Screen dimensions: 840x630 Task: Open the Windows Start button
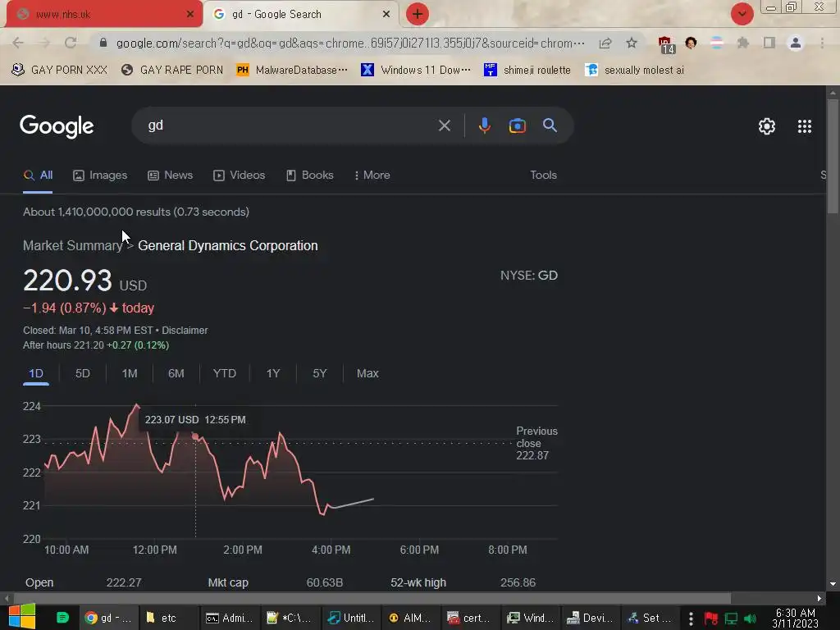tap(22, 617)
